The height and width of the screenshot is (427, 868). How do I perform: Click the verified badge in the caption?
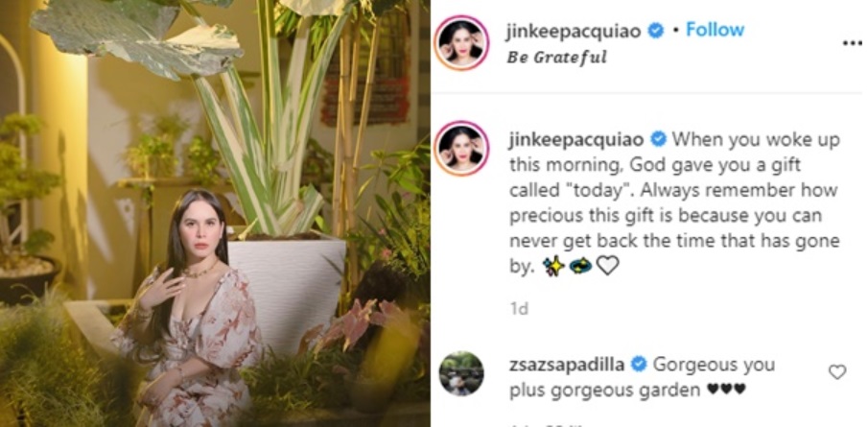click(659, 140)
